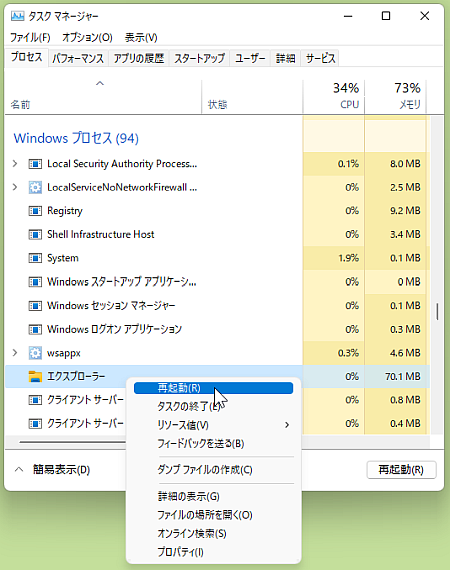Click the Registry process icon
The height and width of the screenshot is (570, 450).
(x=35, y=211)
